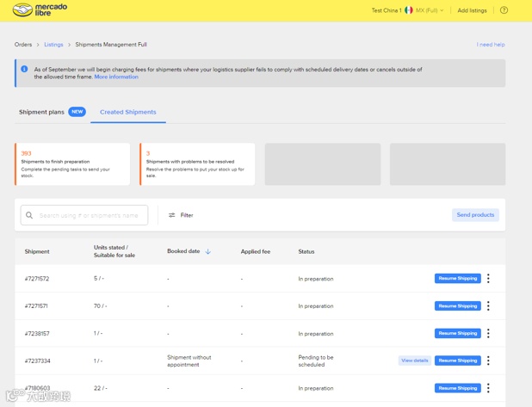Select shipment number #7271572
The height and width of the screenshot is (407, 532).
37,279
